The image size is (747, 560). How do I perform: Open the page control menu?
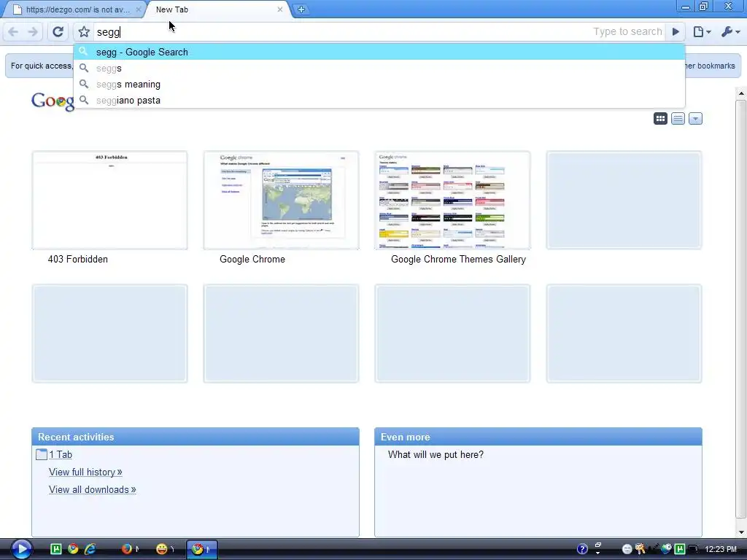(x=702, y=32)
